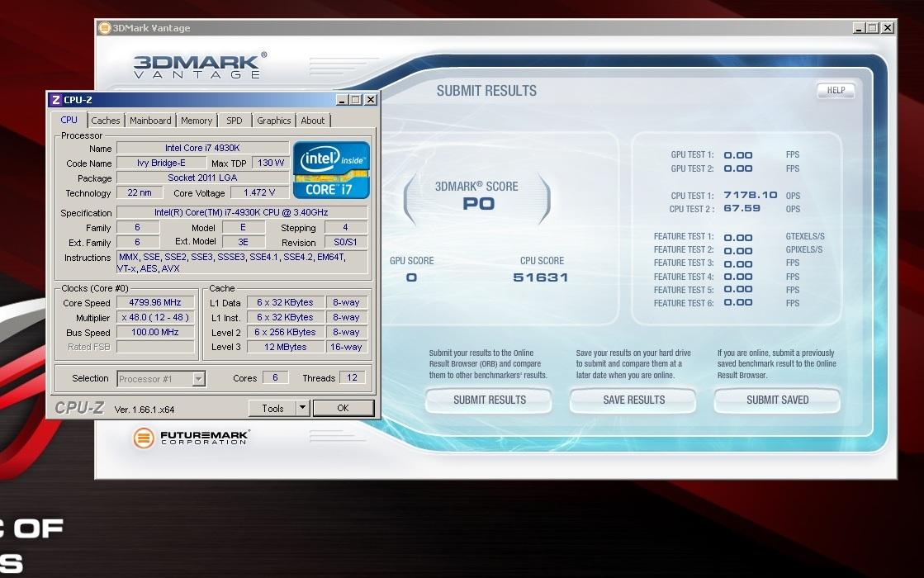Click the Technology value 22 nm
Image resolution: width=924 pixels, height=578 pixels.
[x=139, y=192]
